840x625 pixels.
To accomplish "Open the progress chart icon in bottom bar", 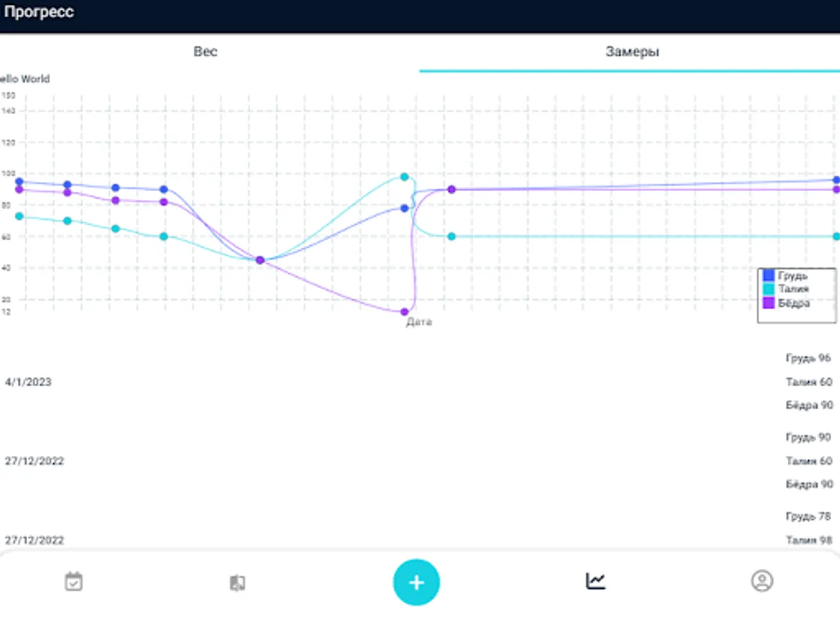I will [x=595, y=581].
